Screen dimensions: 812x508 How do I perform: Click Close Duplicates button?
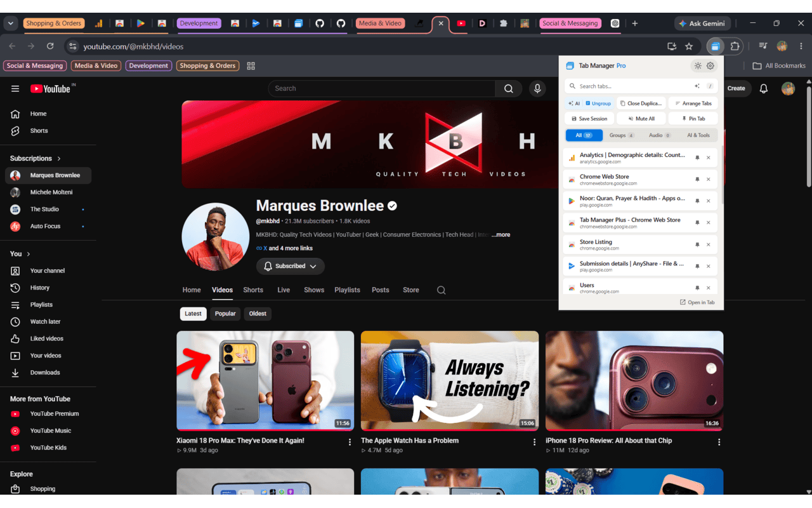(x=641, y=103)
